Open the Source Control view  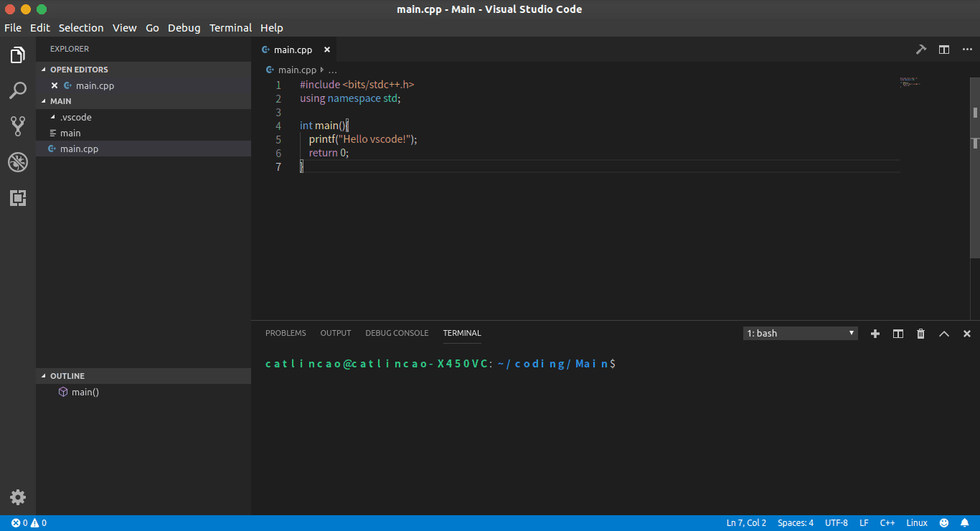click(x=17, y=126)
